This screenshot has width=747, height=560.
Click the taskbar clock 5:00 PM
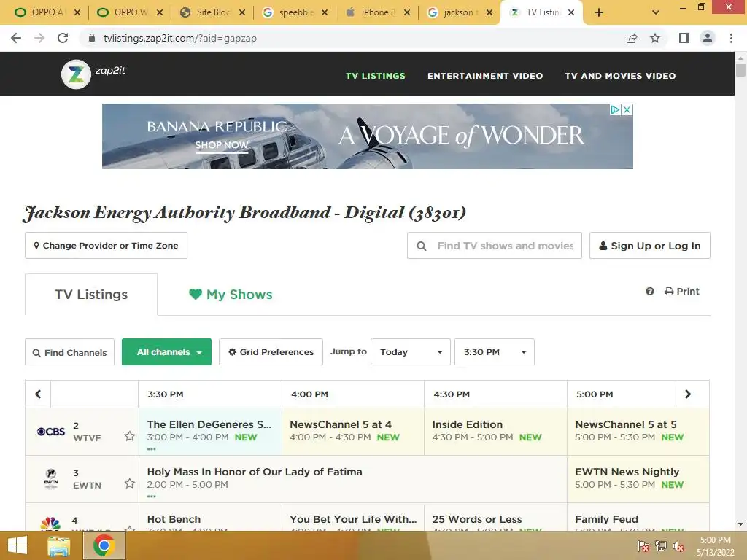pyautogui.click(x=715, y=540)
